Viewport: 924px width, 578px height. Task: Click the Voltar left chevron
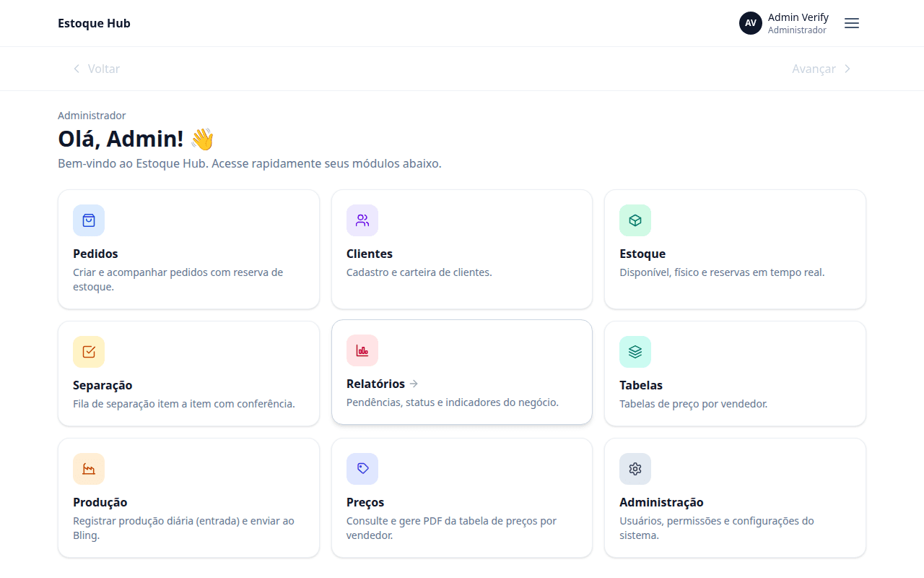point(77,69)
